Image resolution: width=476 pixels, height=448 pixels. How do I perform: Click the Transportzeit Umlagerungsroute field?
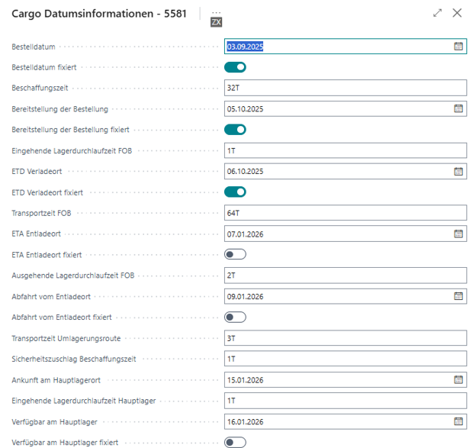pos(345,338)
